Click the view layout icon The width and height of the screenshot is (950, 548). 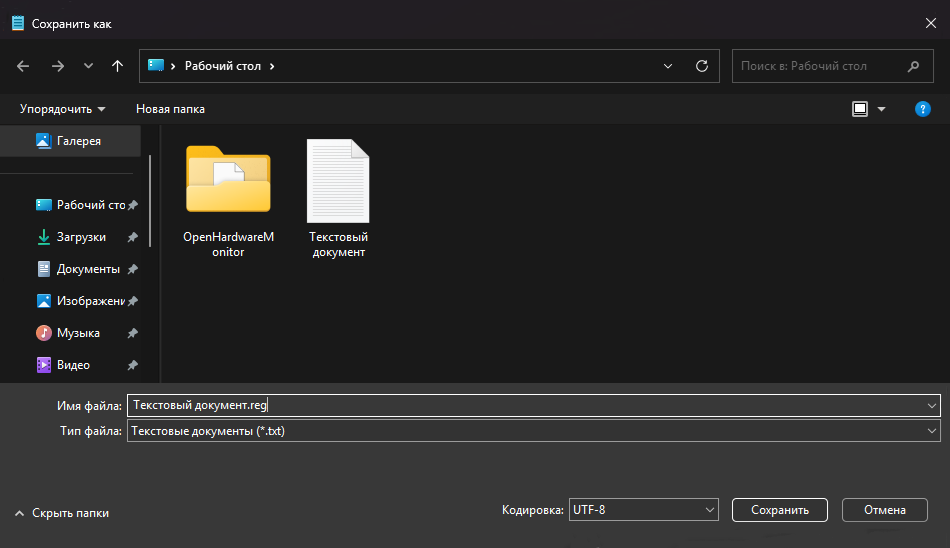click(860, 109)
